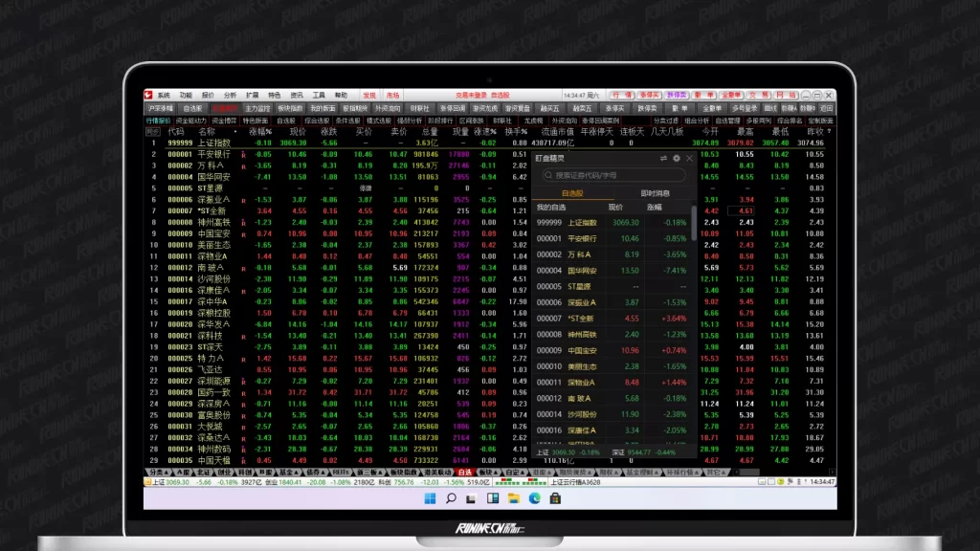
Task: Open Windows Start menu on taskbar
Action: coord(429,498)
